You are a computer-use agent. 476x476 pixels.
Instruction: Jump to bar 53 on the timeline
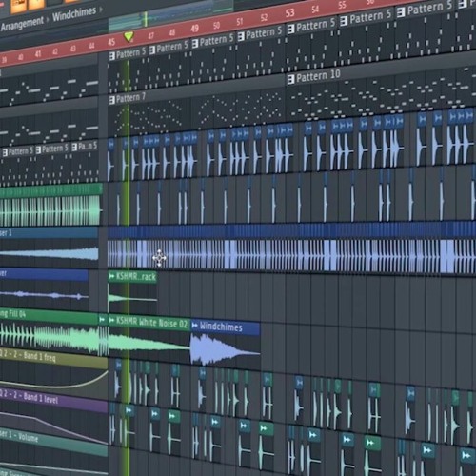pos(289,13)
